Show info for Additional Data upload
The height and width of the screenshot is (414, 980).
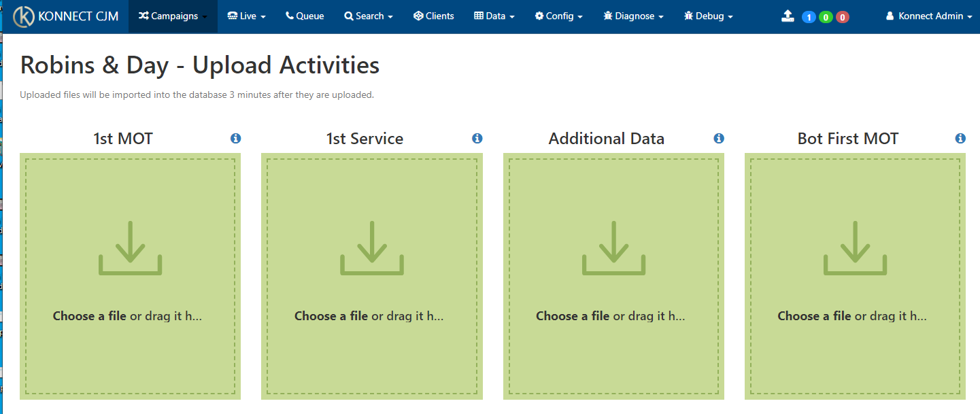pos(719,138)
